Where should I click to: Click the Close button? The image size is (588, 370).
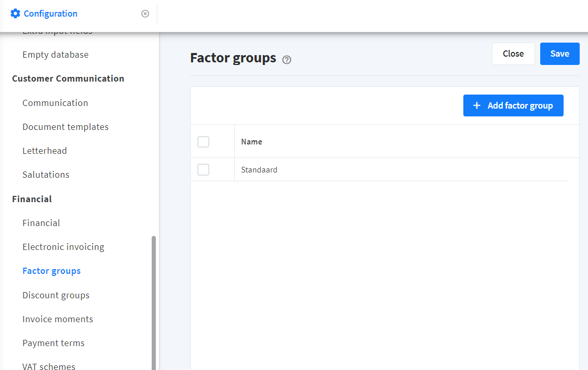[x=513, y=54]
